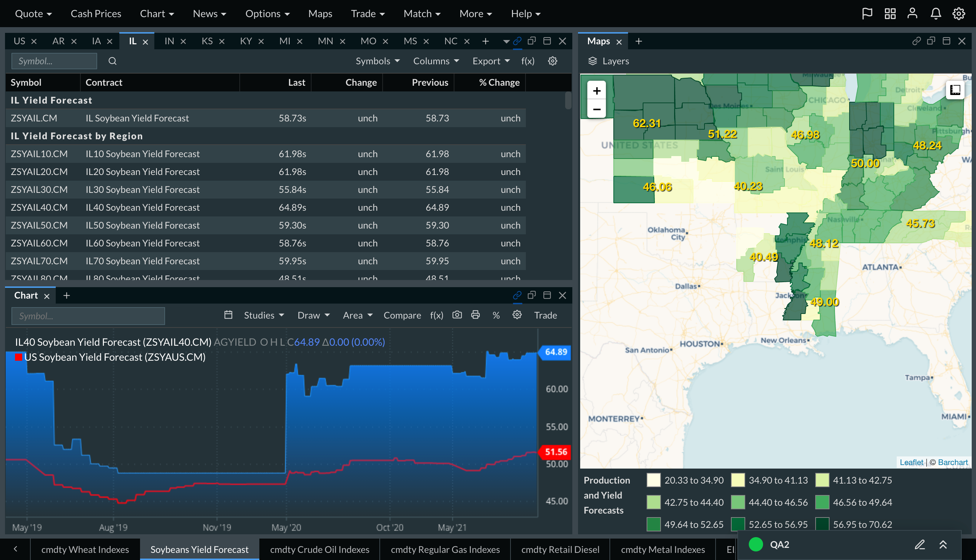Open the Studies dropdown in chart
The image size is (976, 560).
point(264,315)
